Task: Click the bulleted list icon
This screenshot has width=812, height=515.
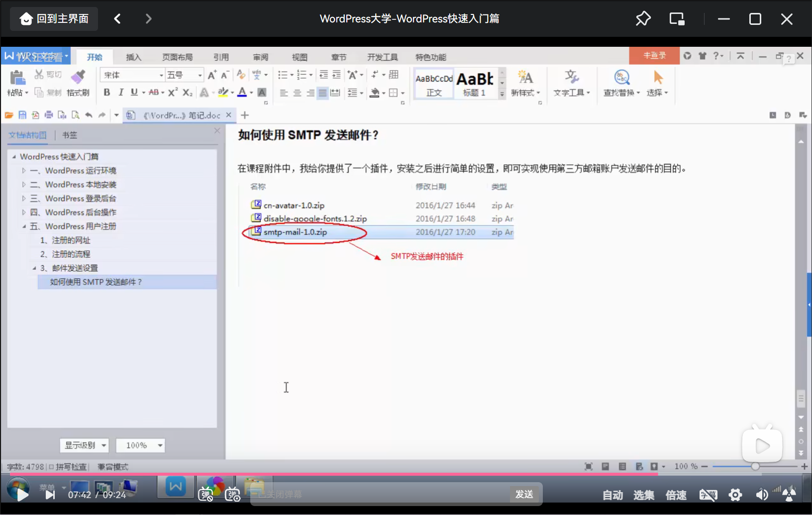Action: tap(283, 75)
